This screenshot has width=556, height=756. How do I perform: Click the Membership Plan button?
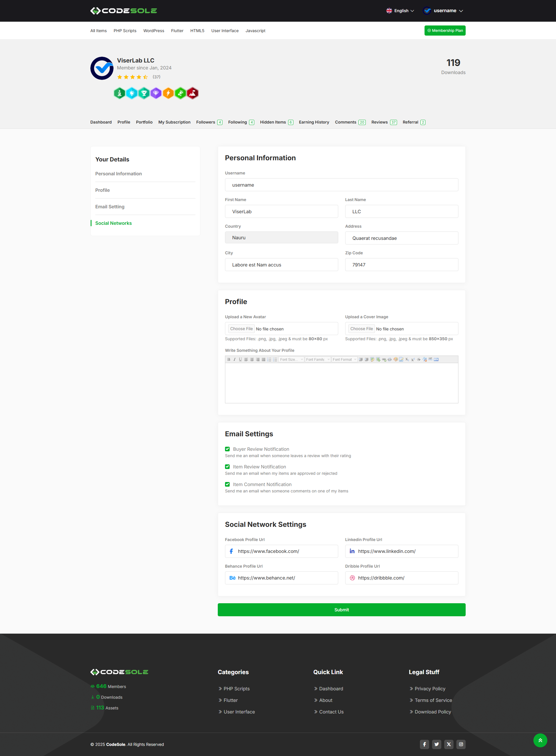click(x=445, y=31)
